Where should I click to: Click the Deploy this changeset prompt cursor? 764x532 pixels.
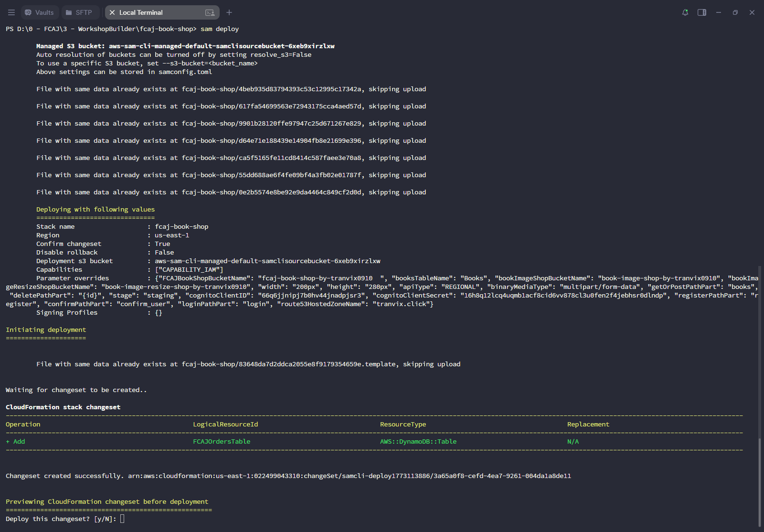coord(122,519)
